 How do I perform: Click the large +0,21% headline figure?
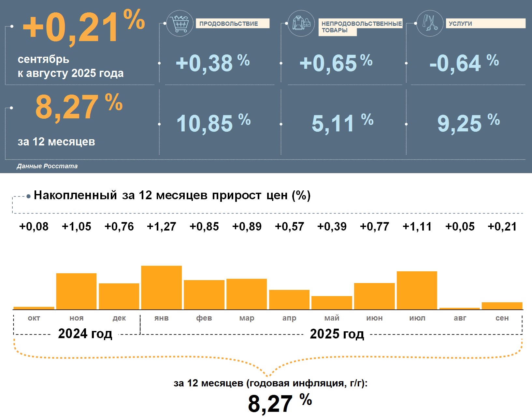coord(83,27)
